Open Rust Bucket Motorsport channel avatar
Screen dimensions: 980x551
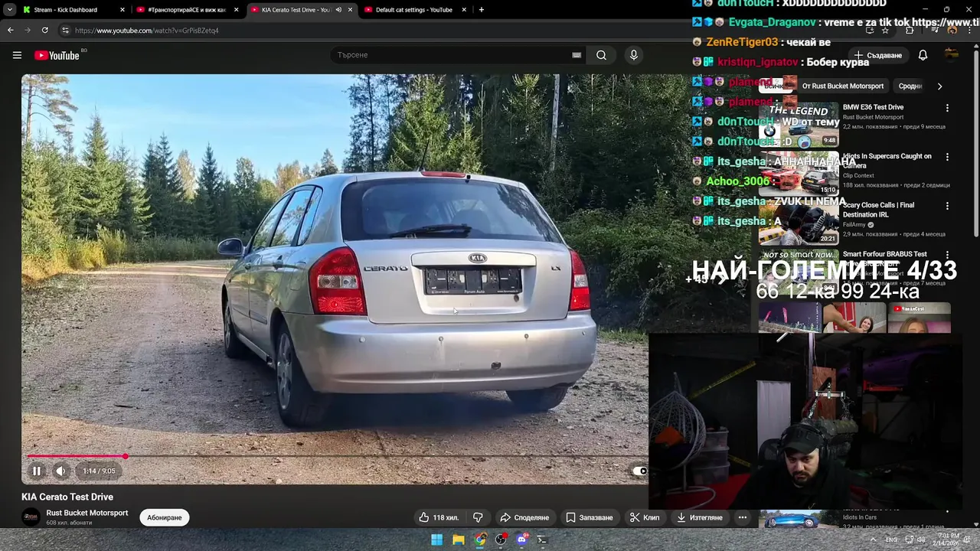pos(31,518)
